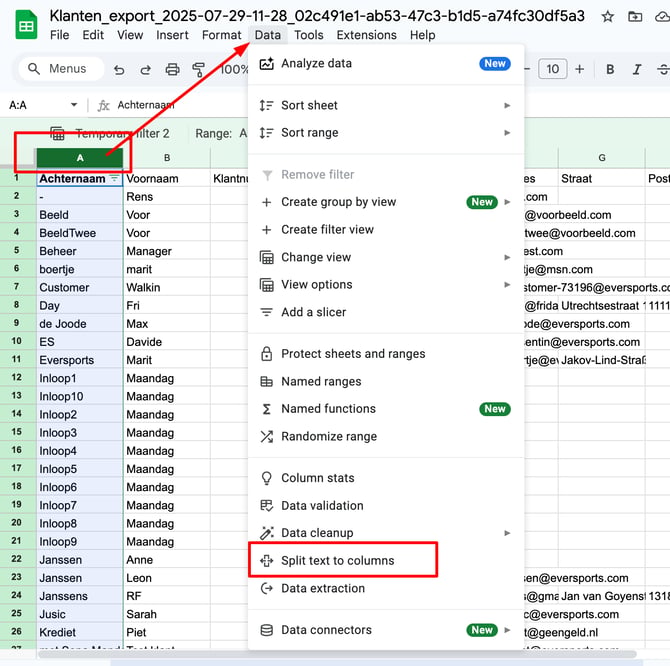The width and height of the screenshot is (670, 666).
Task: Select Randomize range
Action: 386,437
